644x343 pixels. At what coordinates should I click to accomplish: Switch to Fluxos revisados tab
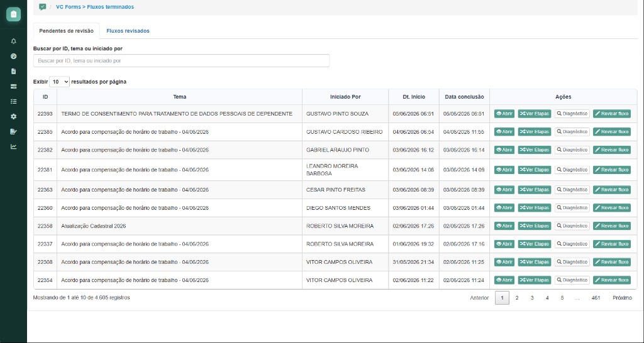128,31
